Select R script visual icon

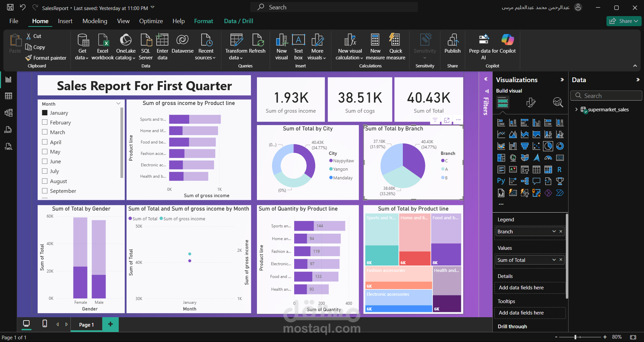pos(560,170)
